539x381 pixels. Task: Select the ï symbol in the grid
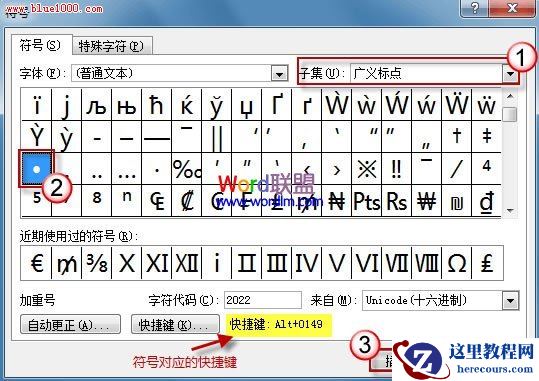pos(36,105)
